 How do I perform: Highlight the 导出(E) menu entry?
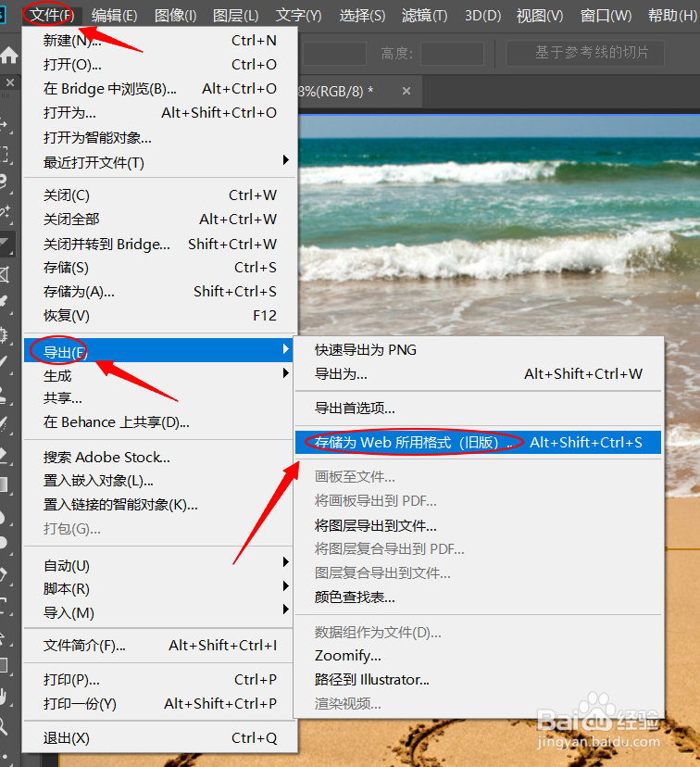click(x=158, y=351)
